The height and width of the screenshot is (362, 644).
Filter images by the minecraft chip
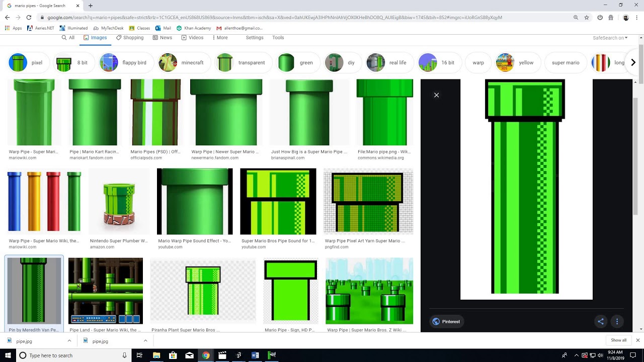(184, 63)
